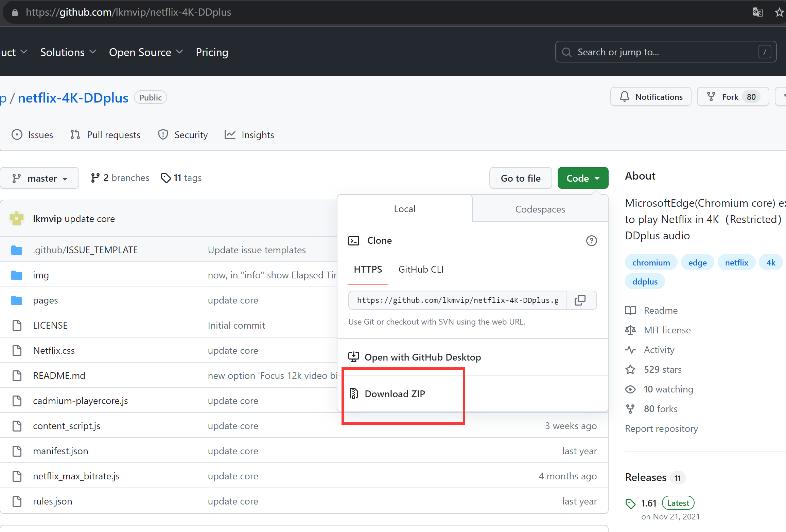The image size is (786, 532).
Task: Click the scale icon beside MIT license
Action: (x=630, y=330)
